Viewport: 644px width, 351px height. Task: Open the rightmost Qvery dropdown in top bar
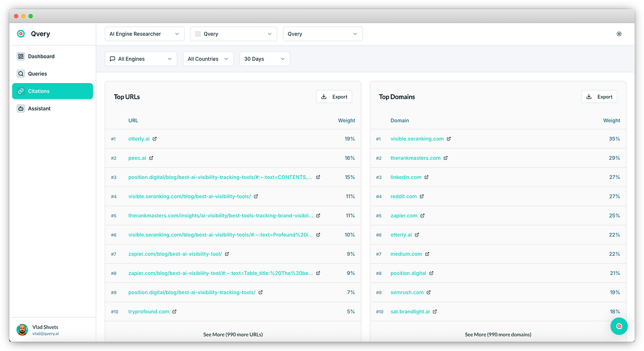tap(323, 34)
